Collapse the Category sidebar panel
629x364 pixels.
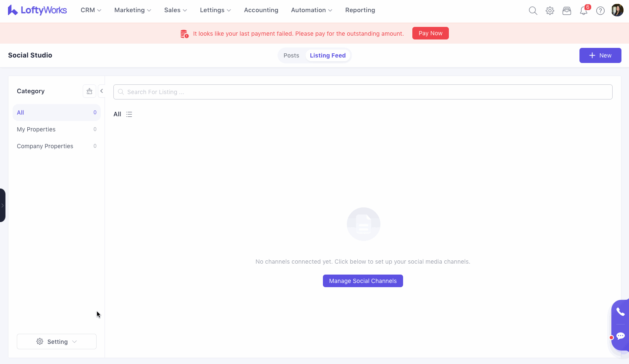point(102,91)
